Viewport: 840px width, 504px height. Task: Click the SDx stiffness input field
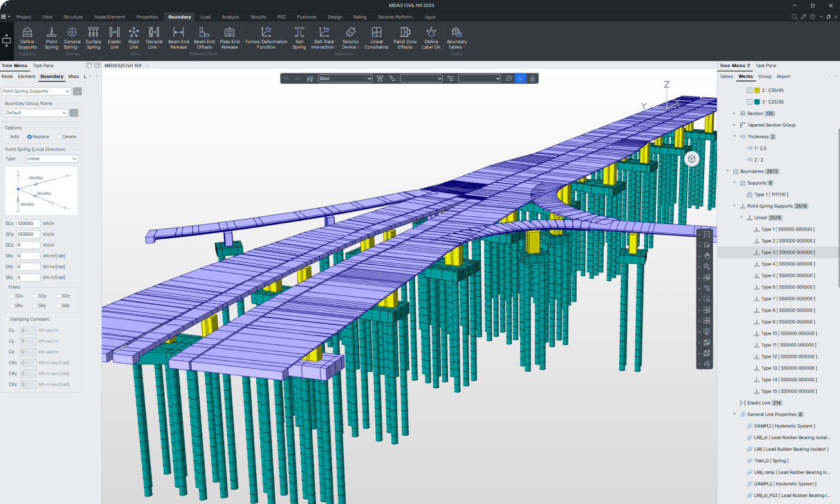click(28, 223)
